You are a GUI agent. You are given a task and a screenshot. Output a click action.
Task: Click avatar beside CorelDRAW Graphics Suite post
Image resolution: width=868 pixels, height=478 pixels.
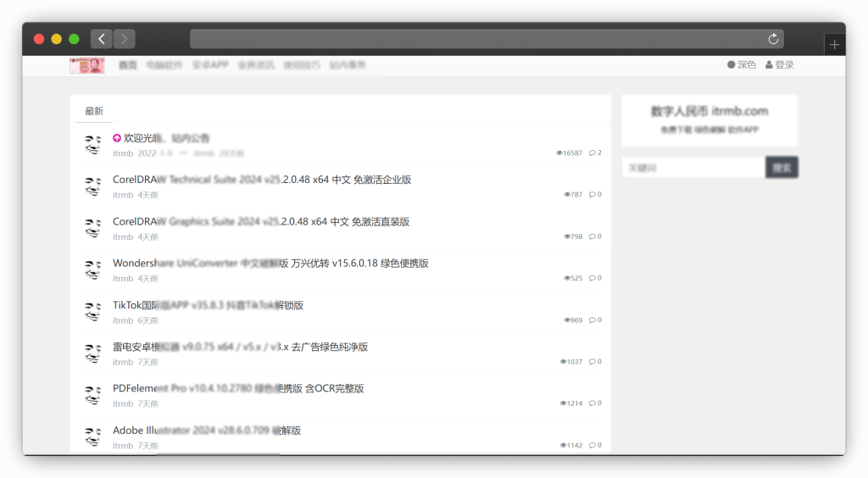coord(93,228)
